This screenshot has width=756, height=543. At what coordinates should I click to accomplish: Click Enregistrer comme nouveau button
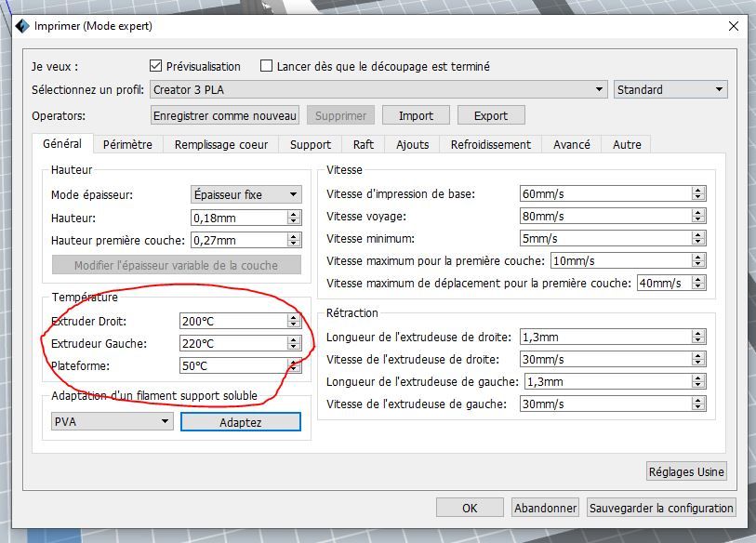pyautogui.click(x=225, y=115)
